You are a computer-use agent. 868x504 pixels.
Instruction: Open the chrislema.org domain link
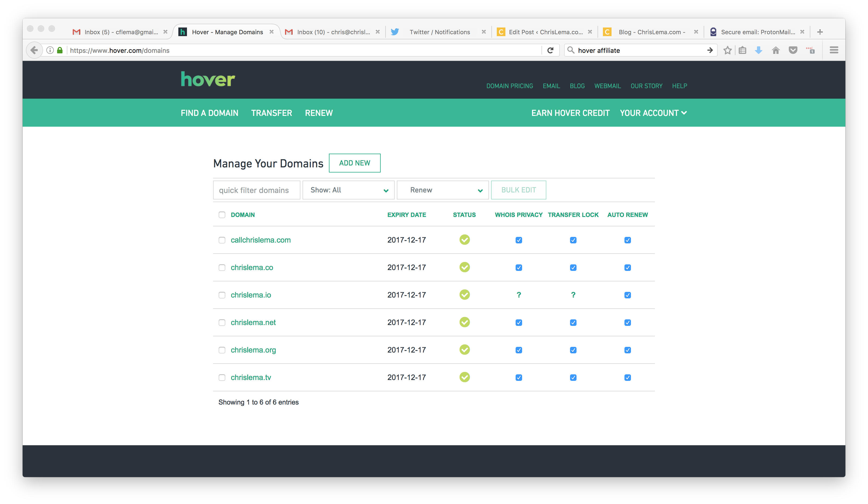coord(253,350)
